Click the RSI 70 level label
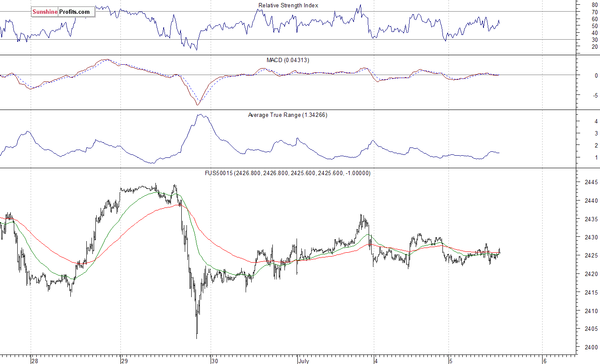600x364 pixels. (x=595, y=12)
